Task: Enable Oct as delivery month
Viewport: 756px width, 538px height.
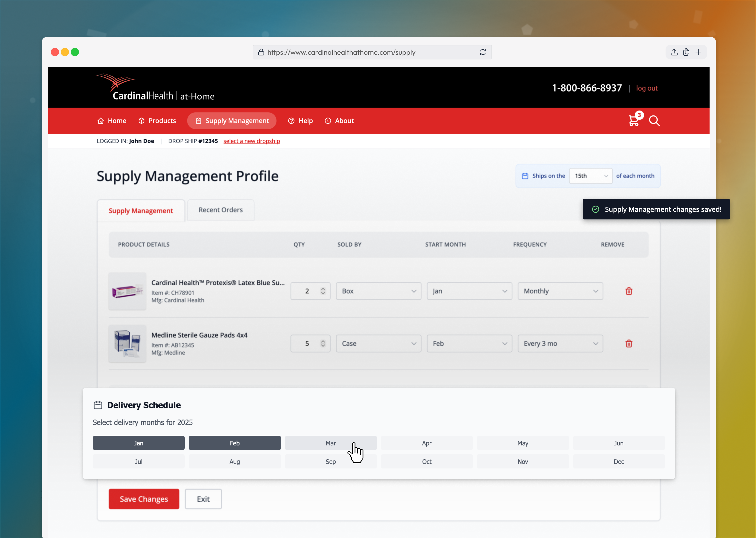Action: click(x=426, y=461)
